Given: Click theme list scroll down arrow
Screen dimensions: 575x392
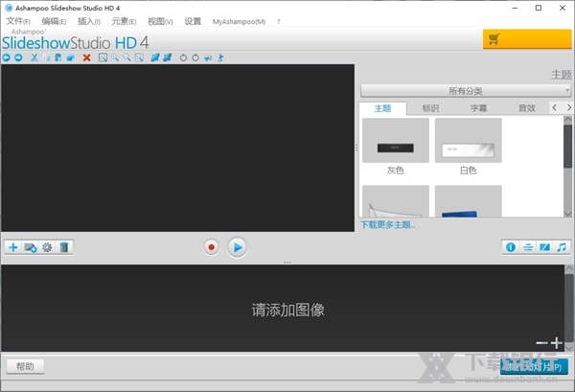Looking at the screenshot, I should (x=567, y=214).
